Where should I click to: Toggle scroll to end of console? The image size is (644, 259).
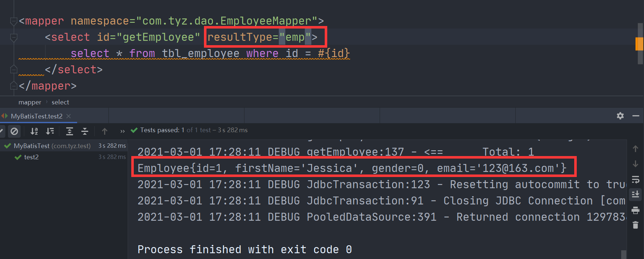(x=635, y=194)
